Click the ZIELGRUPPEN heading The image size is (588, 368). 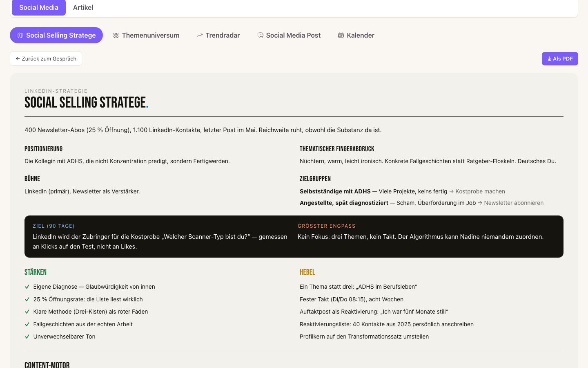pyautogui.click(x=315, y=179)
